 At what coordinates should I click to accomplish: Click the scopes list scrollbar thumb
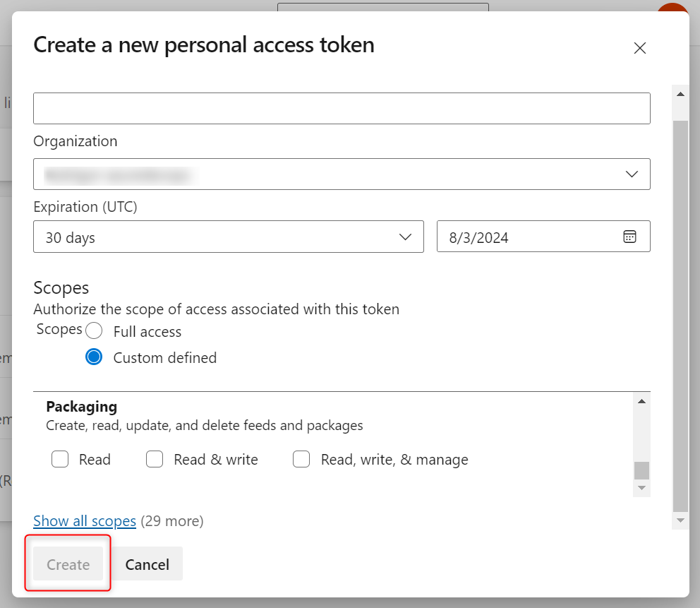point(641,470)
